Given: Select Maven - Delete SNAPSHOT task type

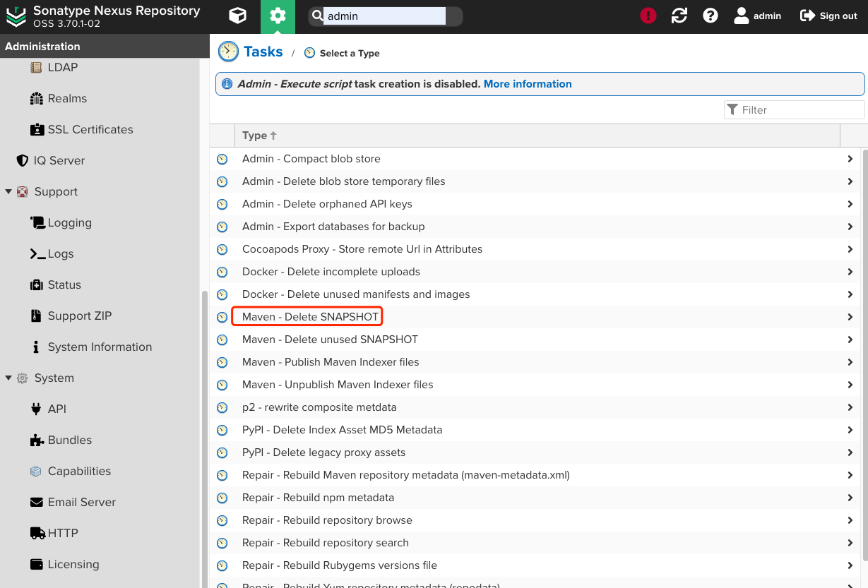Looking at the screenshot, I should coord(310,317).
